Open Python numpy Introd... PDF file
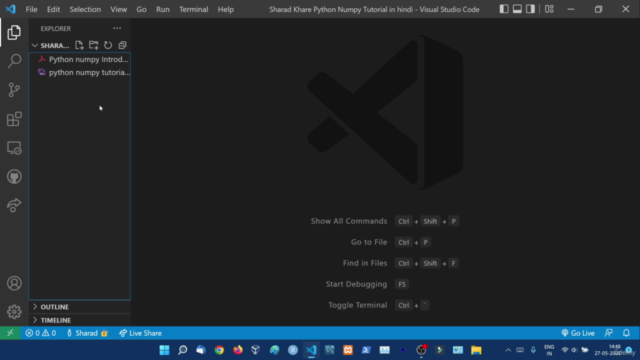 pos(80,60)
